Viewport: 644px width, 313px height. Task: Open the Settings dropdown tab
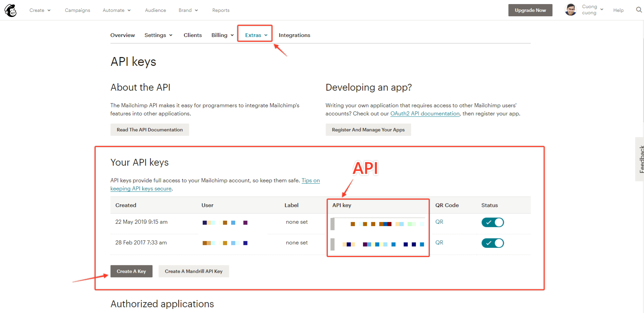[x=158, y=35]
